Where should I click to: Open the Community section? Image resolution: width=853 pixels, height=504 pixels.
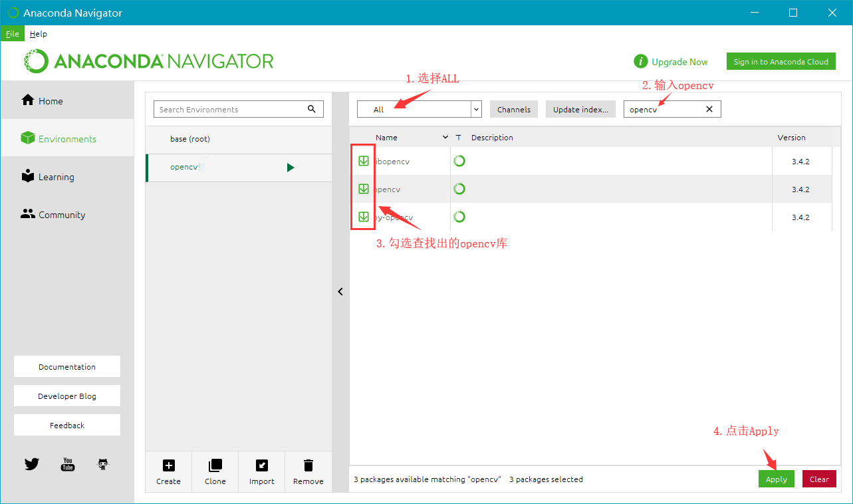[61, 214]
